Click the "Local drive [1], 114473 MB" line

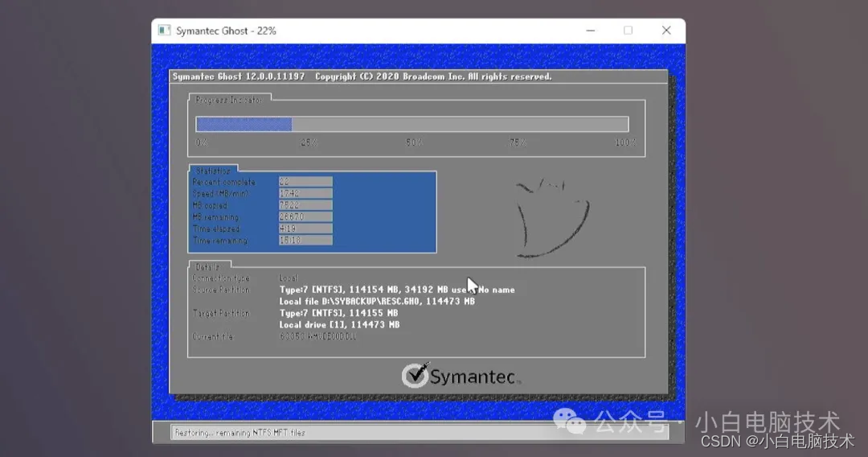point(339,324)
